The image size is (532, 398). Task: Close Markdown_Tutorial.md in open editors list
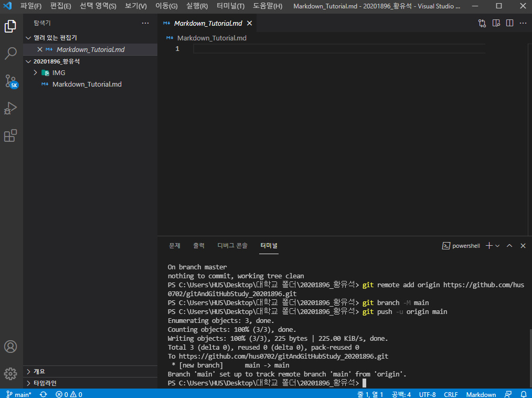tap(40, 49)
